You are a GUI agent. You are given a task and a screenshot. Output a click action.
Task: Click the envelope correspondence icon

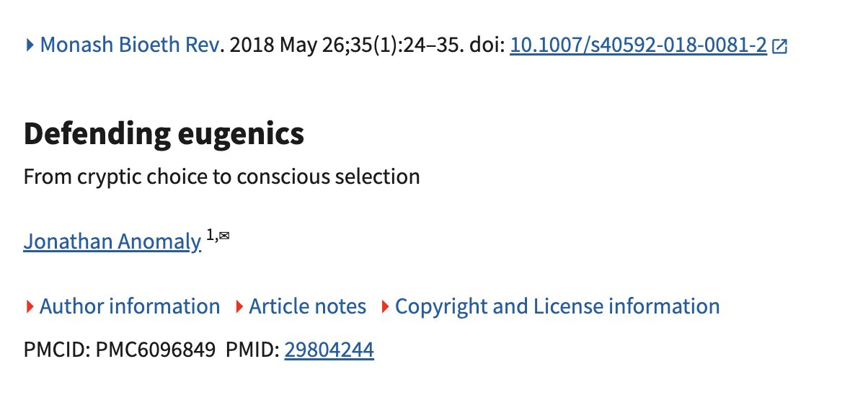(x=223, y=236)
